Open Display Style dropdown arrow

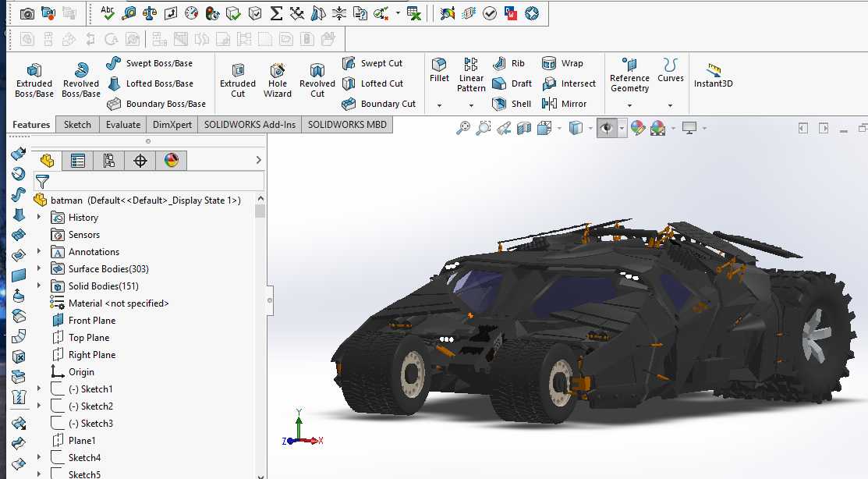(590, 129)
